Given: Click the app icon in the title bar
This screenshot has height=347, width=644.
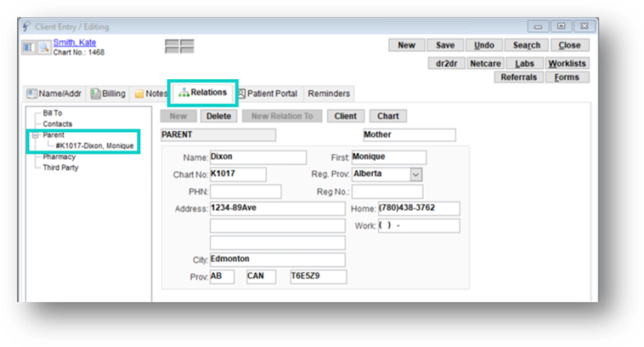Looking at the screenshot, I should click(26, 26).
